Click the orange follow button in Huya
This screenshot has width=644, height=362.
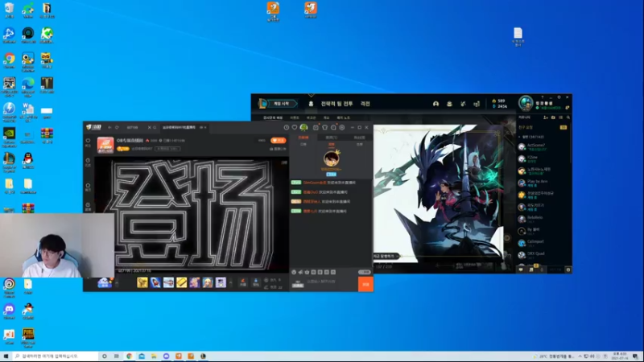point(279,140)
